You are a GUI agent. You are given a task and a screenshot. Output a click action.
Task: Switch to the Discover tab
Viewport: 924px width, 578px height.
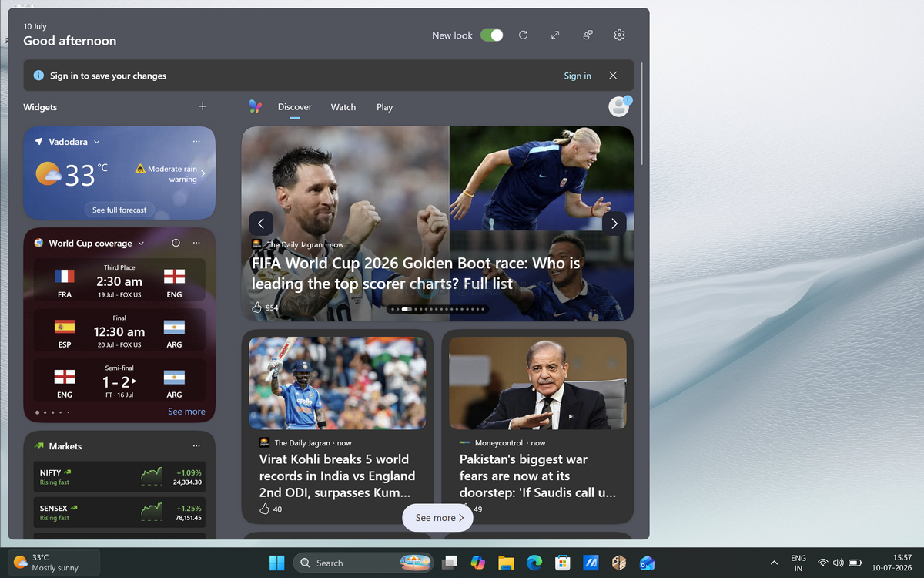pos(295,107)
